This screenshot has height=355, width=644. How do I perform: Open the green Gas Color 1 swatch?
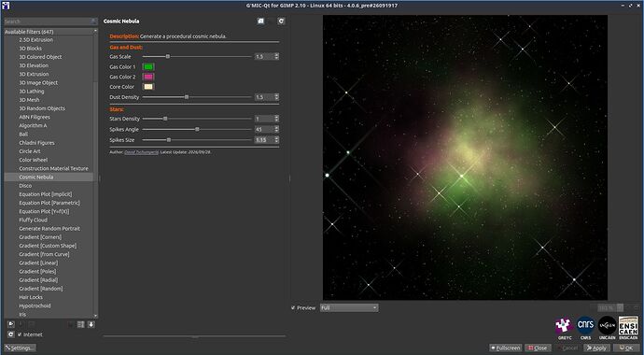click(148, 66)
